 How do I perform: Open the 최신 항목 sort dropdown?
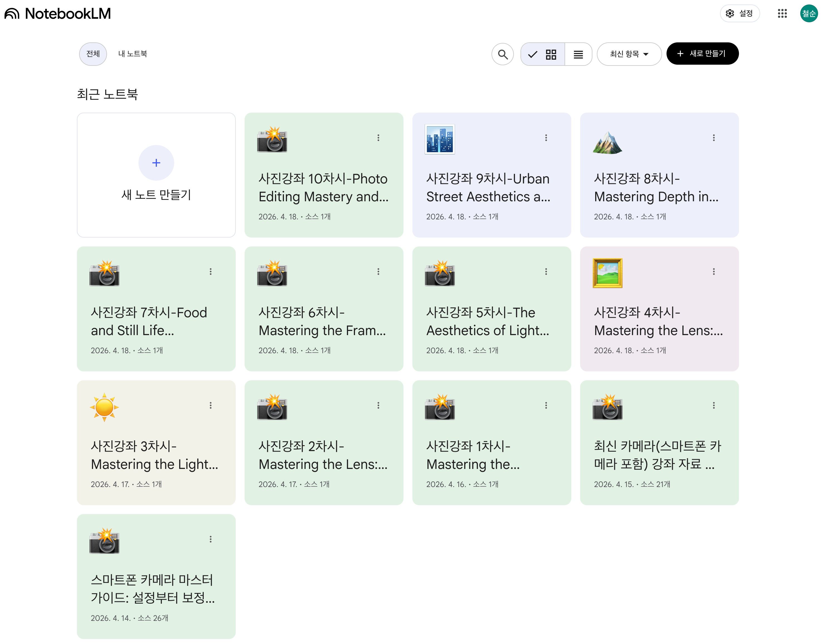629,54
